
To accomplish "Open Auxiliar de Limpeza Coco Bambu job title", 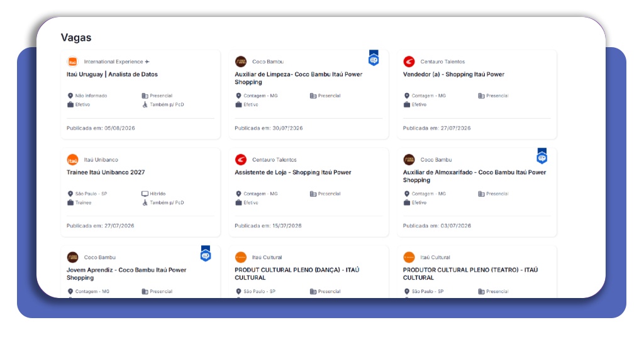I will (x=299, y=78).
